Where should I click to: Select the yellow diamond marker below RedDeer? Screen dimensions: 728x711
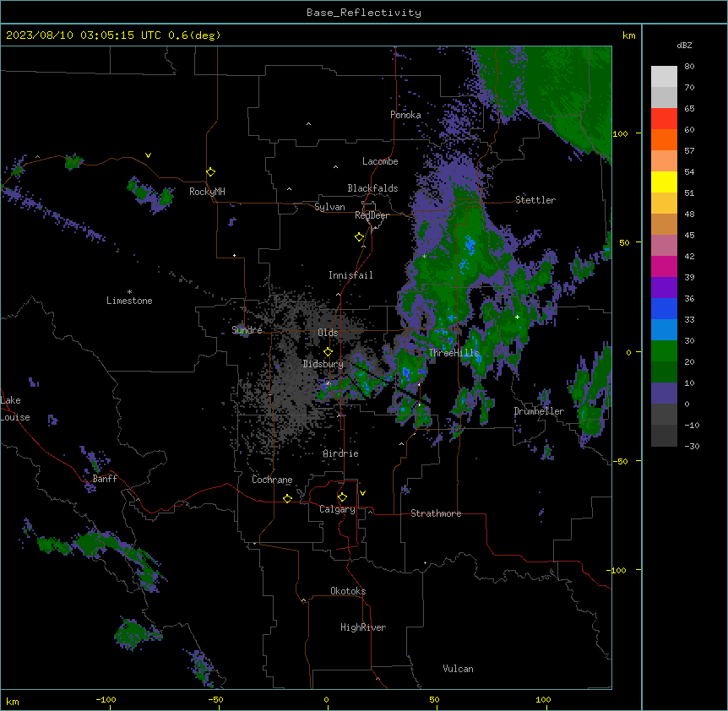pyautogui.click(x=360, y=237)
